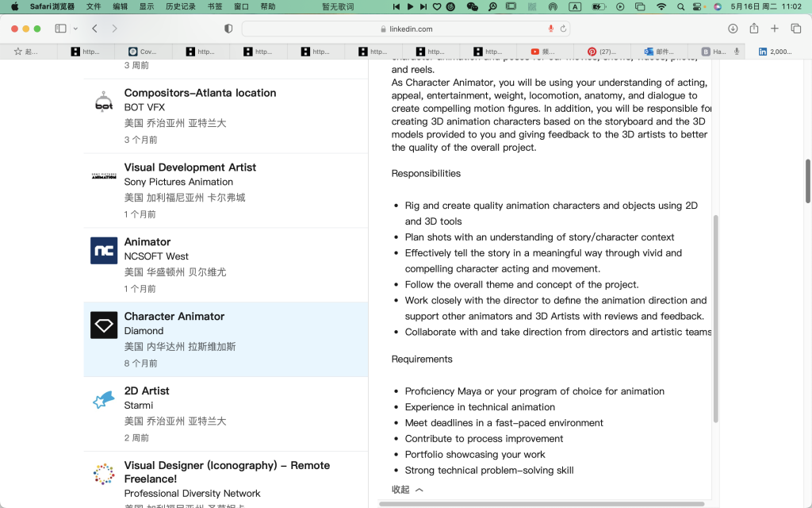812x508 pixels.
Task: Click the microphone icon in address bar
Action: [551, 29]
